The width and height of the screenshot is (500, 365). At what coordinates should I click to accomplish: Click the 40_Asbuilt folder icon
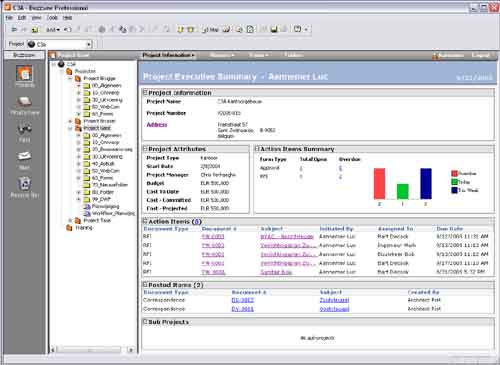click(87, 164)
